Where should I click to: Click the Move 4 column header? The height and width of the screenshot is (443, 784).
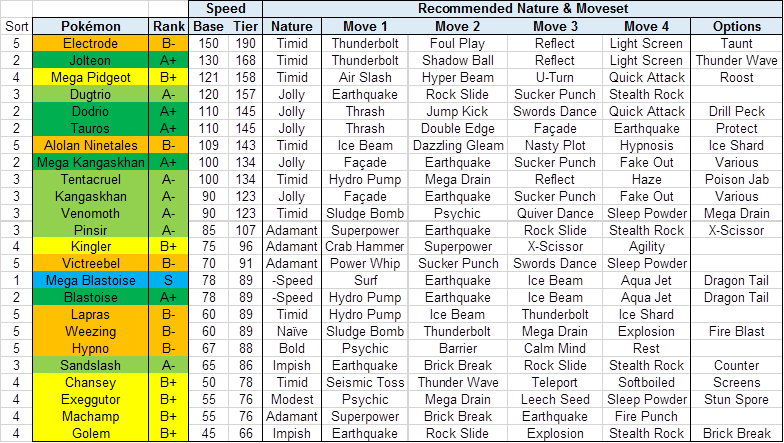(x=646, y=26)
